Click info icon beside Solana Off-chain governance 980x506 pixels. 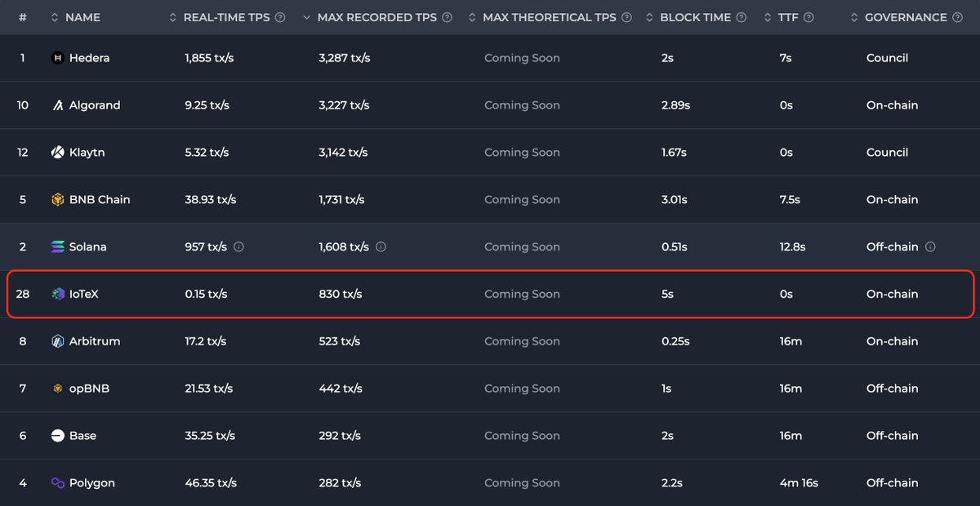click(931, 246)
